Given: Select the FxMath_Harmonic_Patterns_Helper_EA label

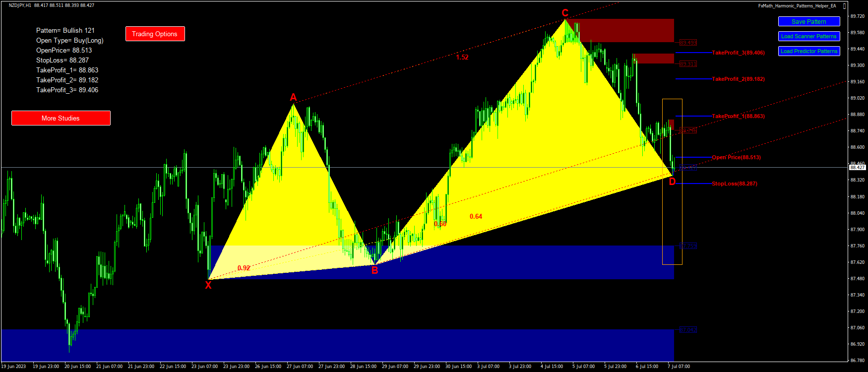Looking at the screenshot, I should 797,6.
